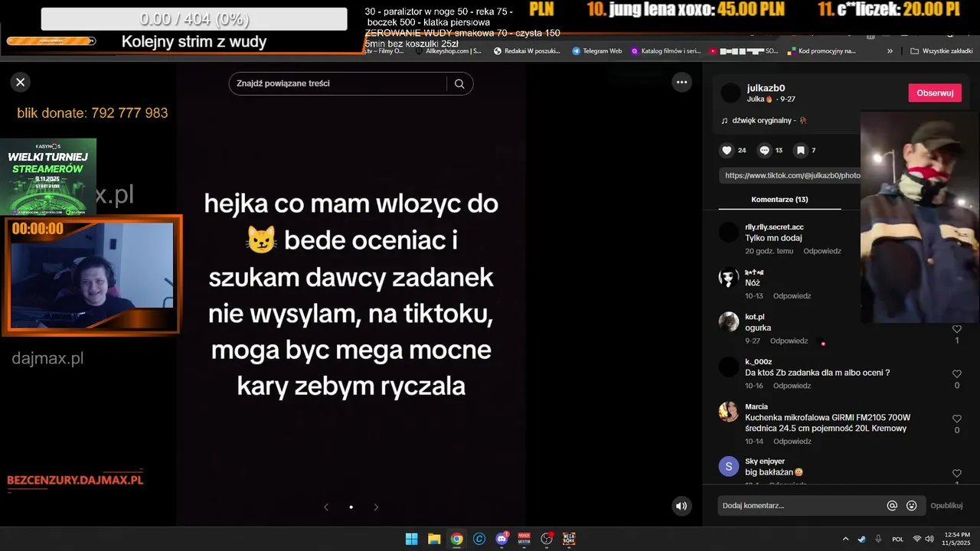
Task: Click the blue C app in taskbar
Action: (479, 539)
